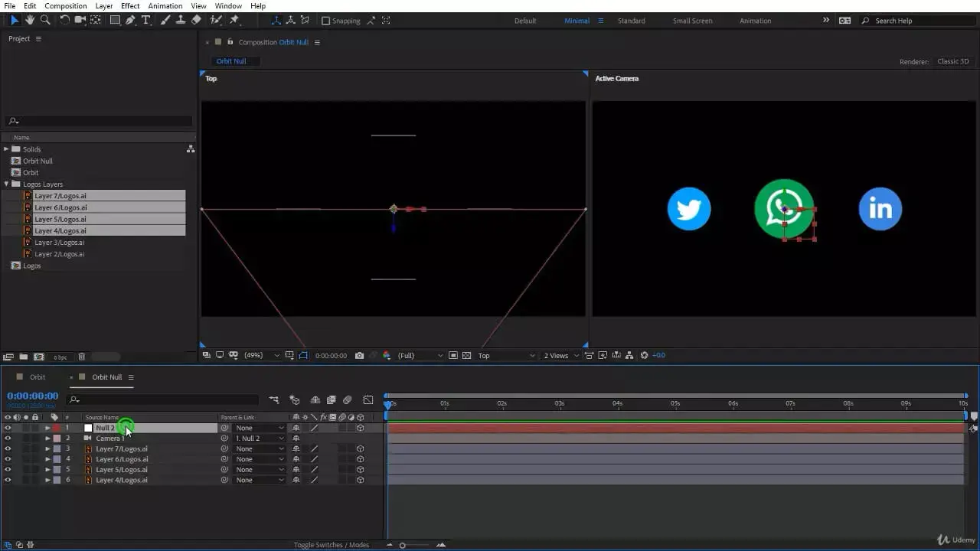The height and width of the screenshot is (551, 980).
Task: Expand Camera 1 layer properties
Action: 47,439
